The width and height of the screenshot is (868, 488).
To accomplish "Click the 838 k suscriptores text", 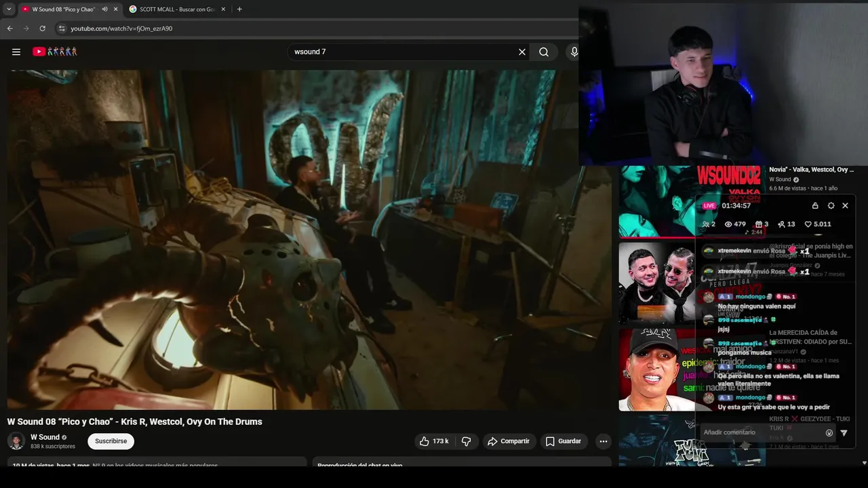I will (53, 447).
